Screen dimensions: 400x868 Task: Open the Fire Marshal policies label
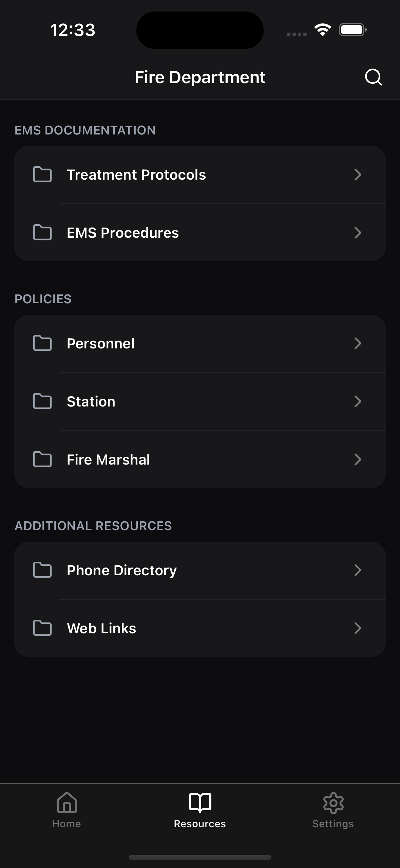108,459
